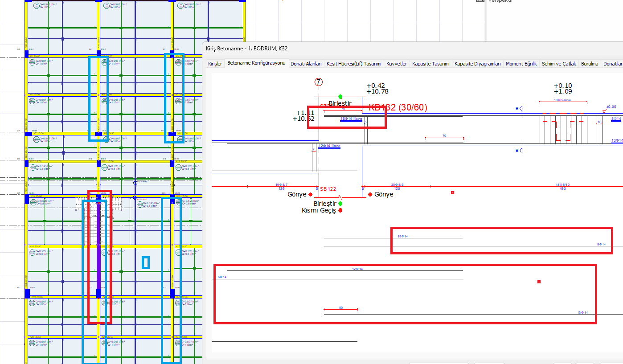Switch to Sehim ve Çatlak tab
Screen dimensions: 623x364
point(559,64)
